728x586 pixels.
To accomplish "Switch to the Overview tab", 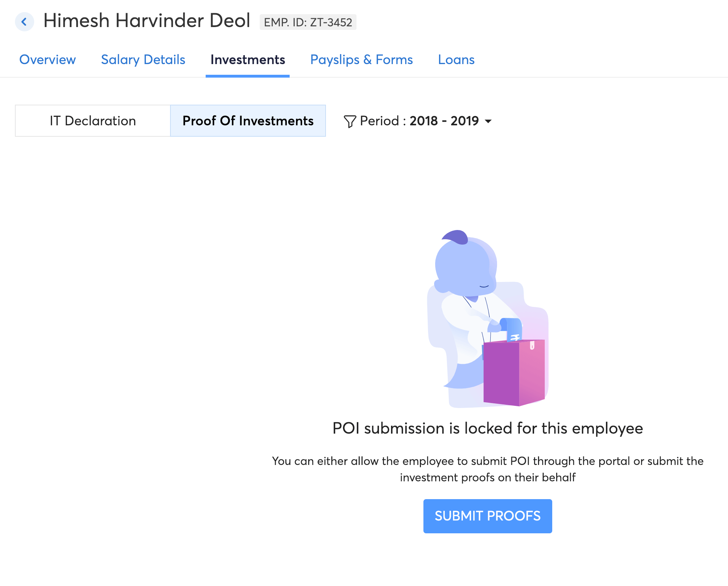I will click(47, 60).
